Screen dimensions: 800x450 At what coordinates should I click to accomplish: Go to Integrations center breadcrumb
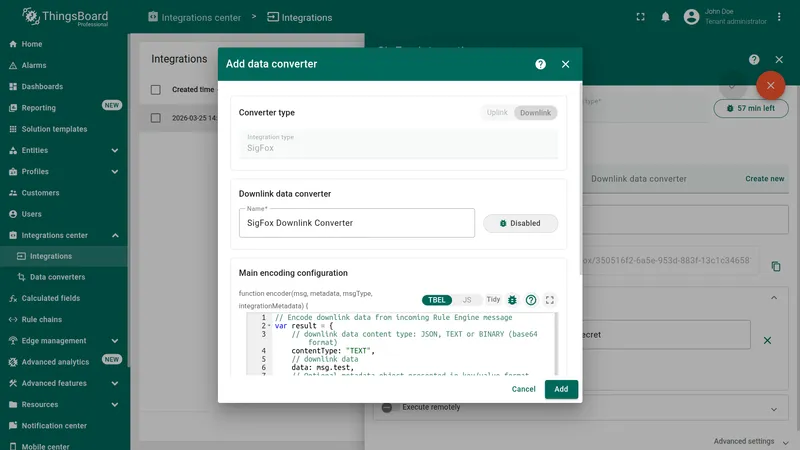(x=194, y=17)
